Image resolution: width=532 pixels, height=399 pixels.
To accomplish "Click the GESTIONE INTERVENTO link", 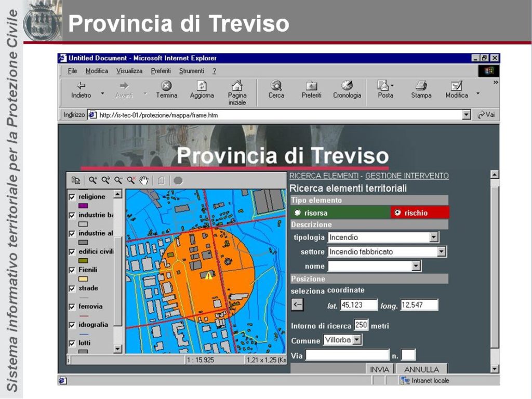I will (x=407, y=176).
